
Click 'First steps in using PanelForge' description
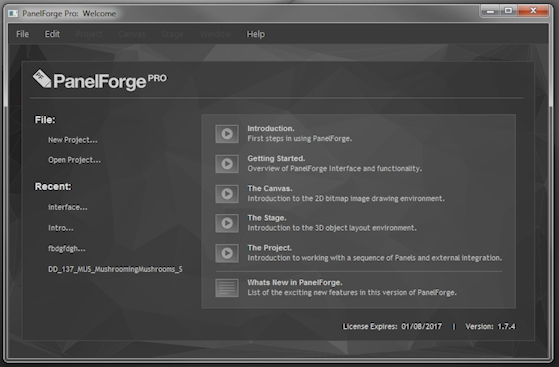tap(300, 138)
